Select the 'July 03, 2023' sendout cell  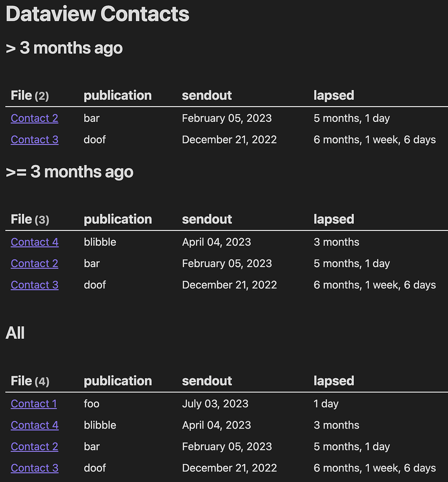click(215, 404)
